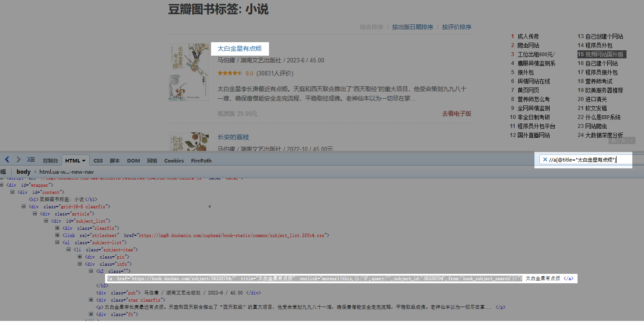Click the star rating of 太白金星有点烦
Image resolution: width=644 pixels, height=325 pixels.
coord(230,73)
